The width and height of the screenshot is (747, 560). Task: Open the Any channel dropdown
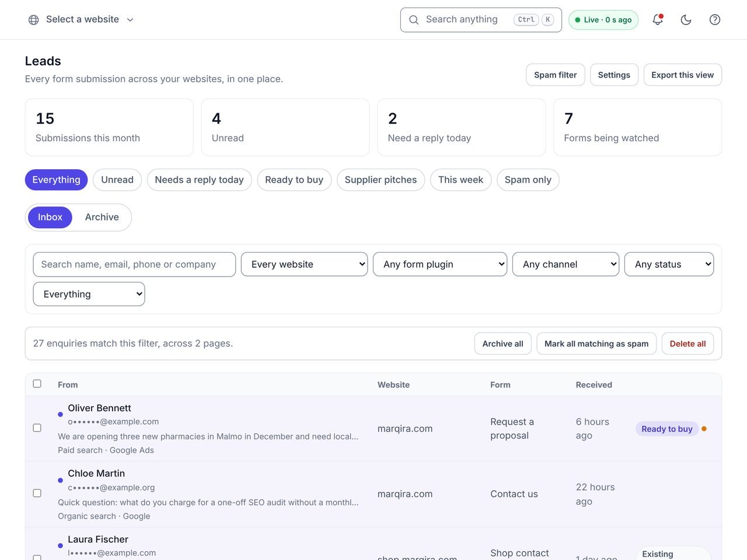point(566,264)
